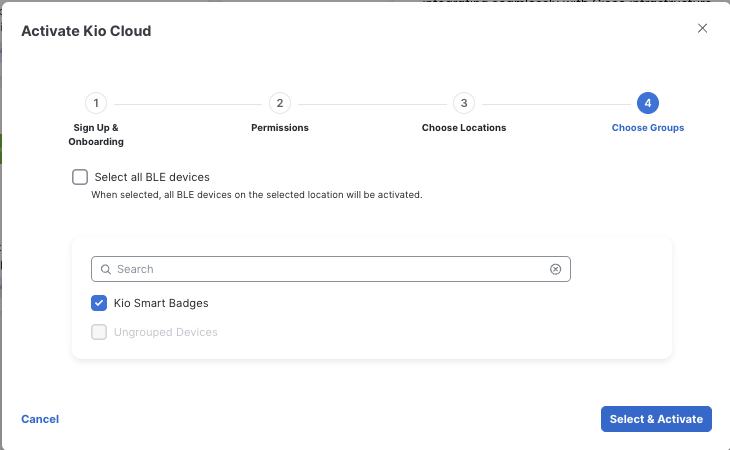Viewport: 730px width, 450px height.
Task: Select the highlighted step 4 circle
Action: 647,103
